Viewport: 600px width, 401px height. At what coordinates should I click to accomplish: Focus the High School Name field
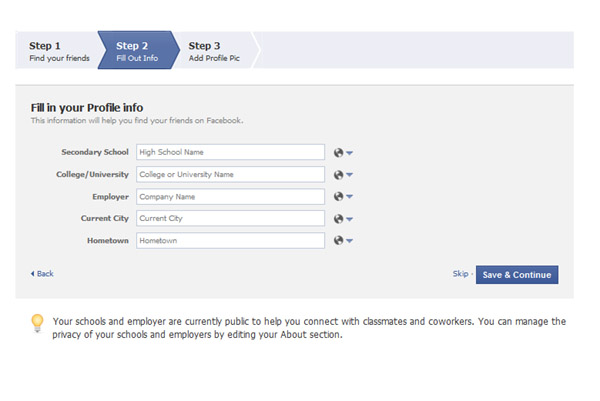[230, 152]
